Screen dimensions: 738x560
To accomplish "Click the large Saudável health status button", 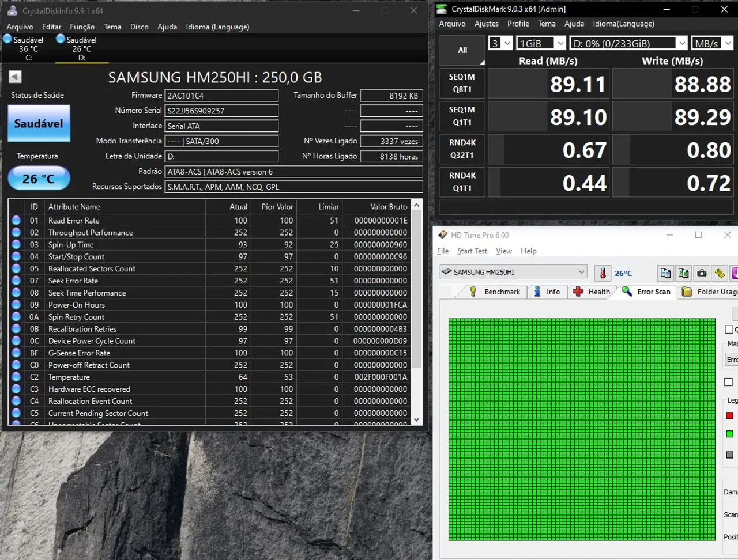I will pyautogui.click(x=39, y=123).
